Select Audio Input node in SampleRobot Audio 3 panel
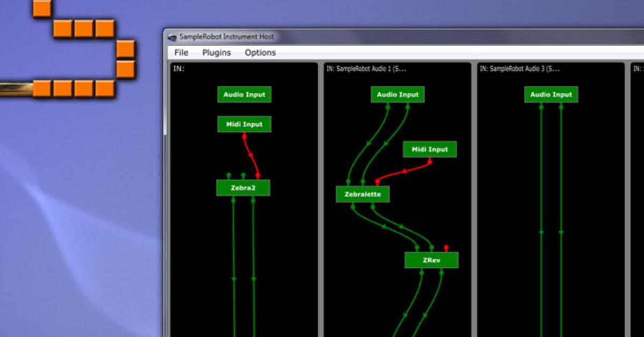 (x=551, y=94)
